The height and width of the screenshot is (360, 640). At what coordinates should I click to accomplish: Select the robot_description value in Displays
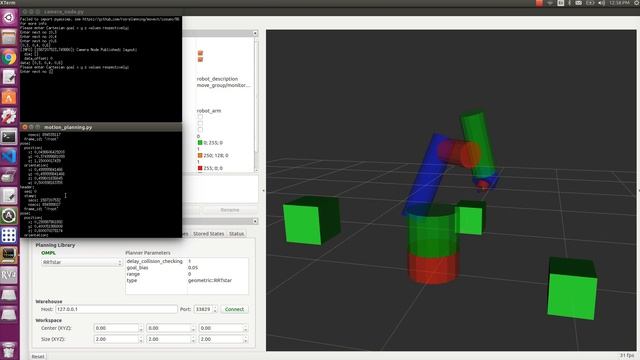tap(217, 79)
